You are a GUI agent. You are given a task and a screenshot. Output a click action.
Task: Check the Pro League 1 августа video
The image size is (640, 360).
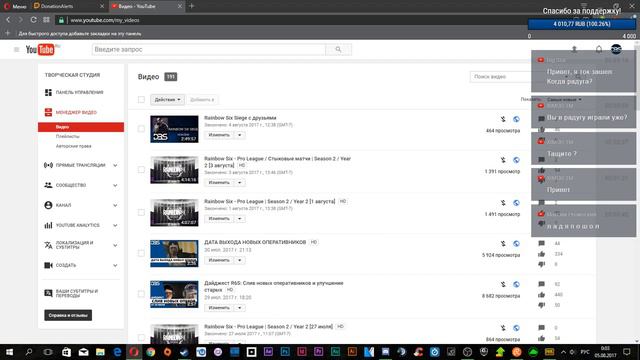coord(141,213)
